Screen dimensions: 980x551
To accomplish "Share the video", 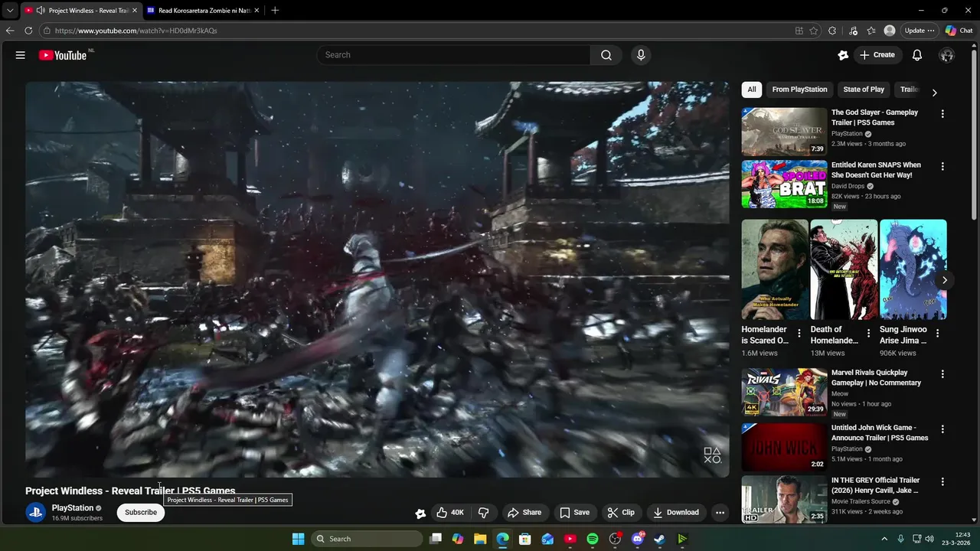I will tap(524, 513).
